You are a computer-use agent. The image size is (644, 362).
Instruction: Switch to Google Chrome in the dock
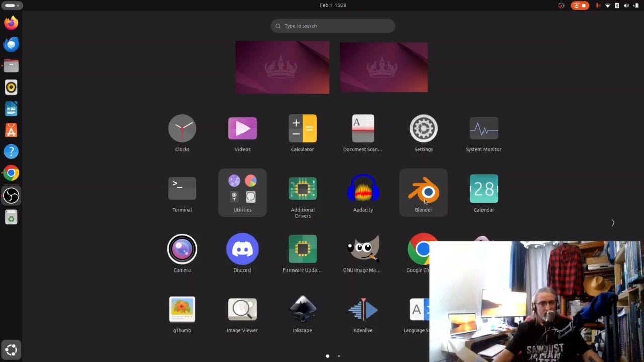pos(11,173)
